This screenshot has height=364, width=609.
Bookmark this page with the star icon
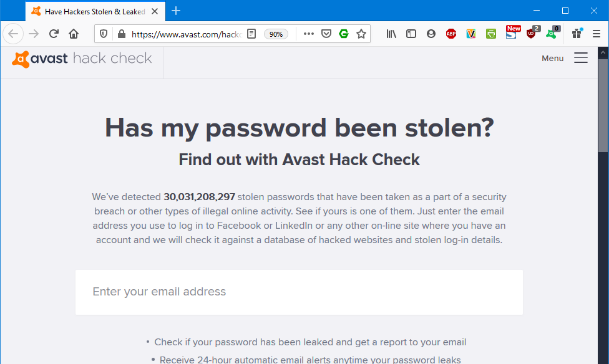pyautogui.click(x=361, y=34)
